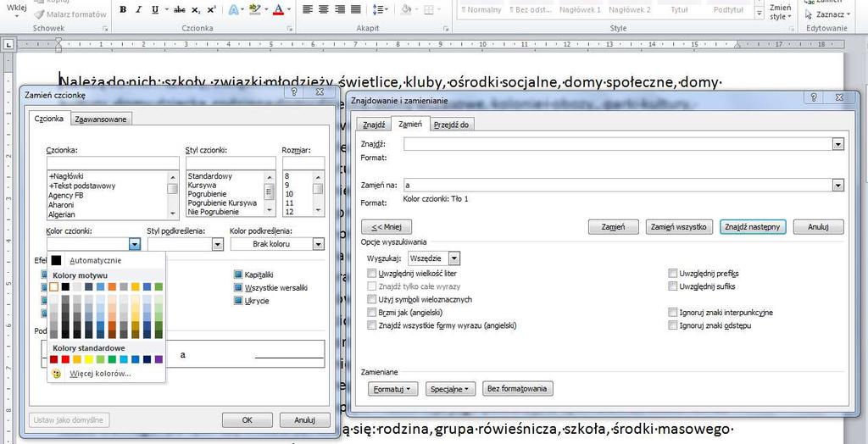The width and height of the screenshot is (868, 444).
Task: Apply text highlight color marker
Action: pyautogui.click(x=254, y=9)
